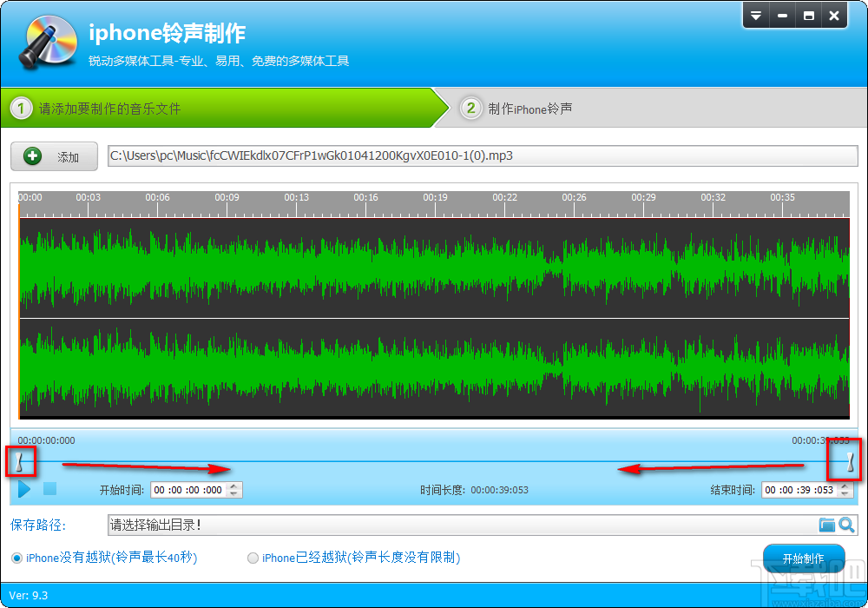This screenshot has height=608, width=868.
Task: Click the title bar arrow menu icon
Action: 756,15
